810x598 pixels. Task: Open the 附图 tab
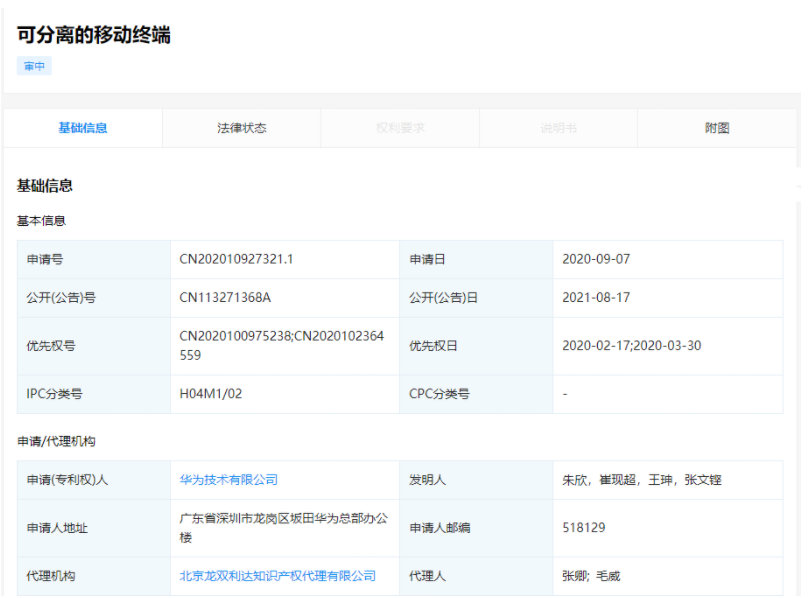(x=716, y=128)
